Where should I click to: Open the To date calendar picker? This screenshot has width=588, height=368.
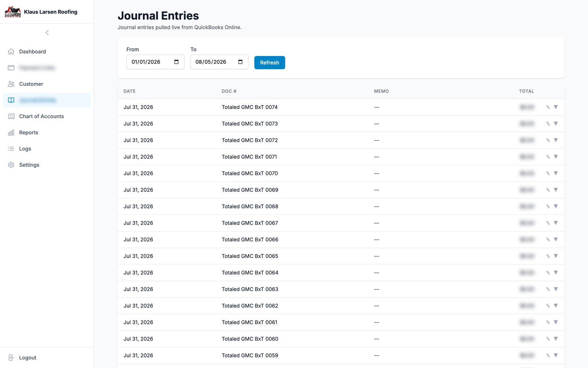[240, 62]
